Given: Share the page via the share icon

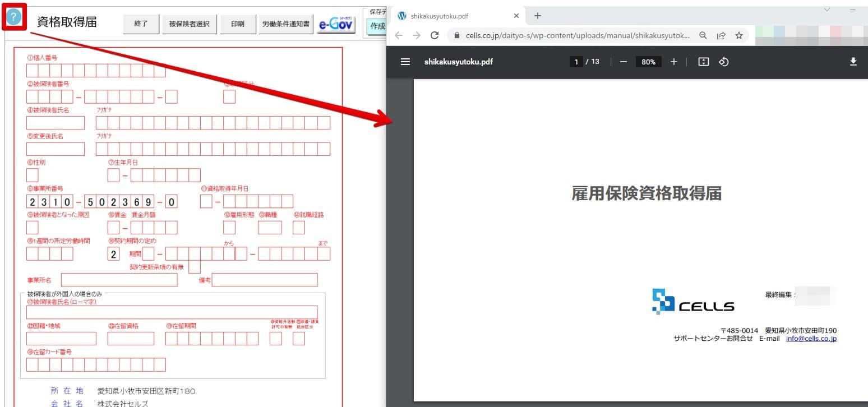Looking at the screenshot, I should [721, 35].
